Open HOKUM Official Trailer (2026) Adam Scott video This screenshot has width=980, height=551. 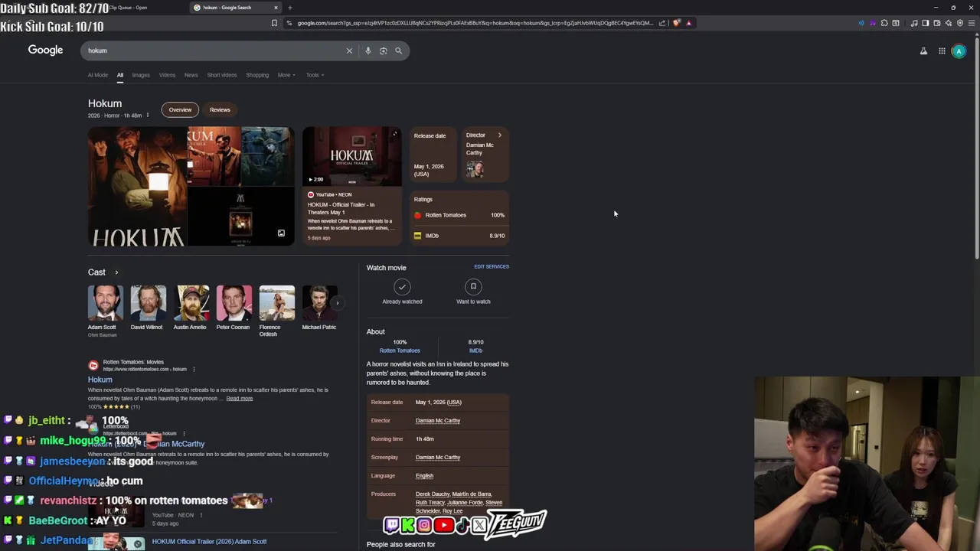pos(209,542)
